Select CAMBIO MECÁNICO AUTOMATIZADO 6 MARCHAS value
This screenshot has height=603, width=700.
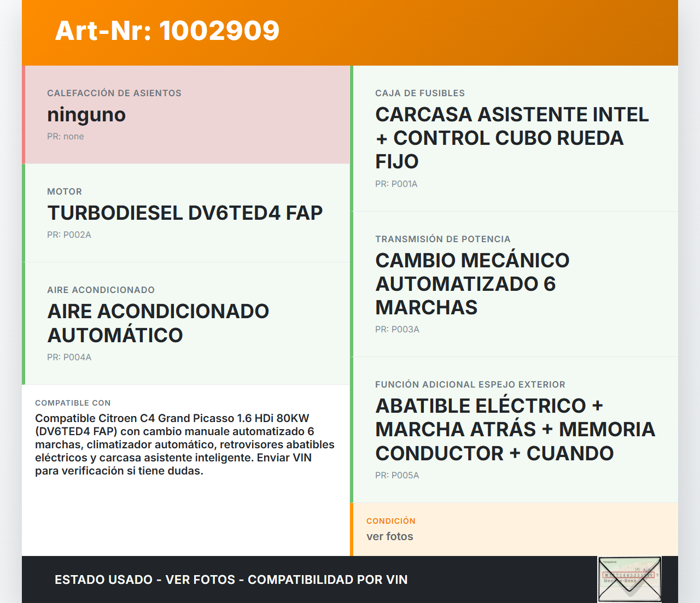tap(472, 284)
